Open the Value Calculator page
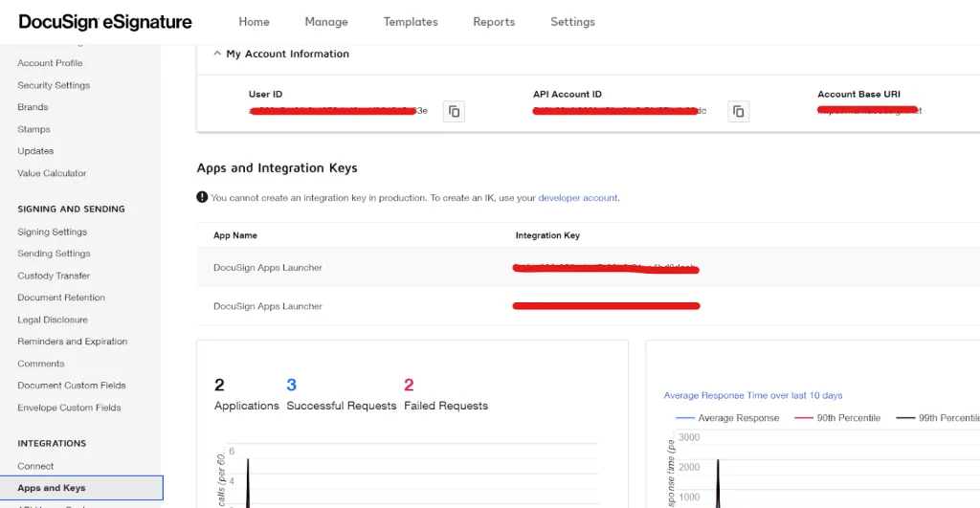 coord(52,173)
